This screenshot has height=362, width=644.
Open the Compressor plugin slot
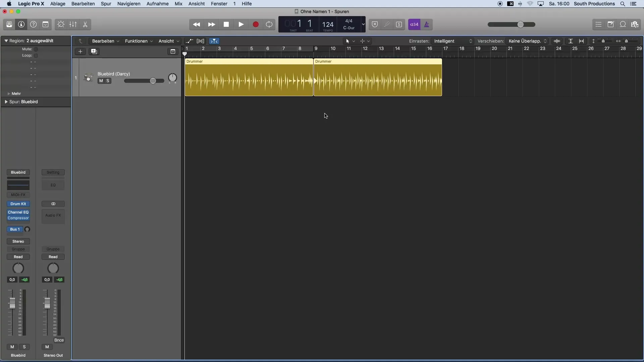[x=18, y=218]
